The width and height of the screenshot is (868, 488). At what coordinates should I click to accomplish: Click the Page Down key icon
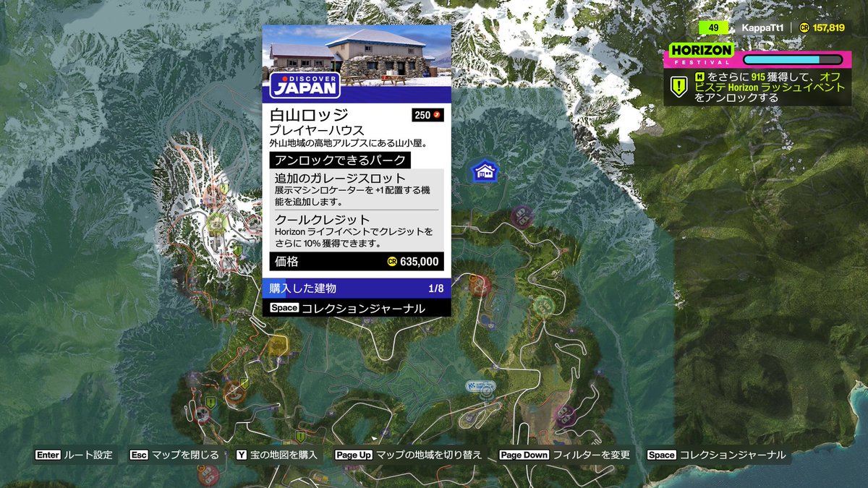[x=524, y=455]
